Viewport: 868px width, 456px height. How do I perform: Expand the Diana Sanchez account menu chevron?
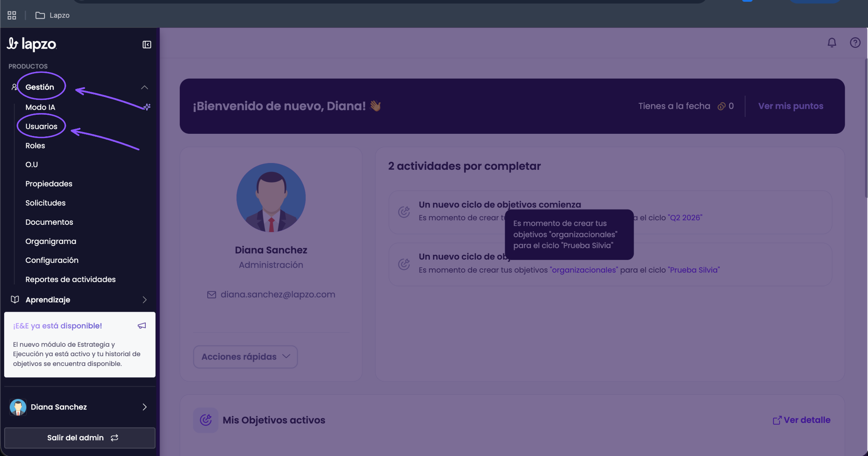point(145,407)
